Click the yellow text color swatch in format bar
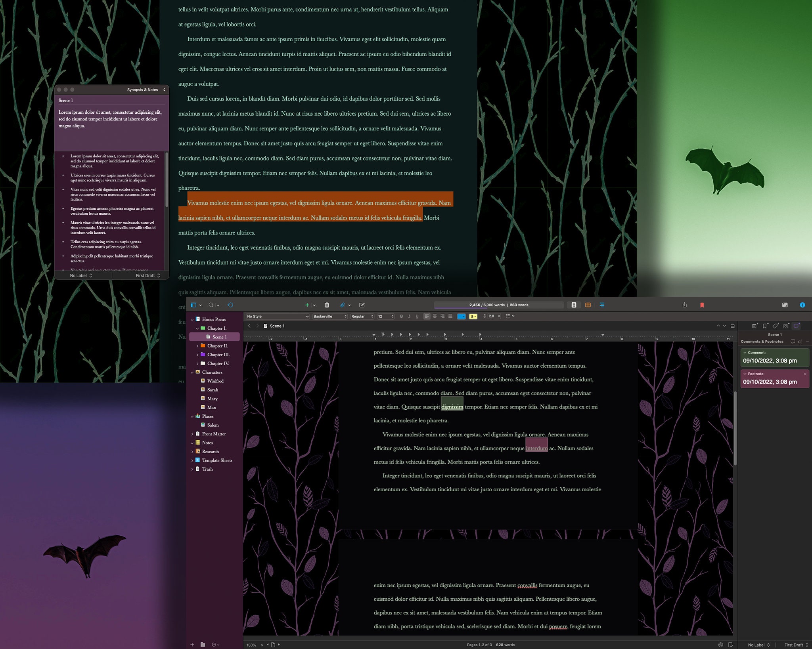Image resolution: width=812 pixels, height=649 pixels. tap(473, 316)
